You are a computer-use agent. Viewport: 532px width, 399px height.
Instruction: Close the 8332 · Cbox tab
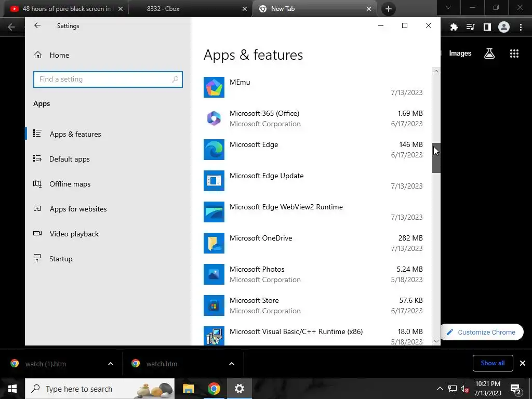coord(244,9)
